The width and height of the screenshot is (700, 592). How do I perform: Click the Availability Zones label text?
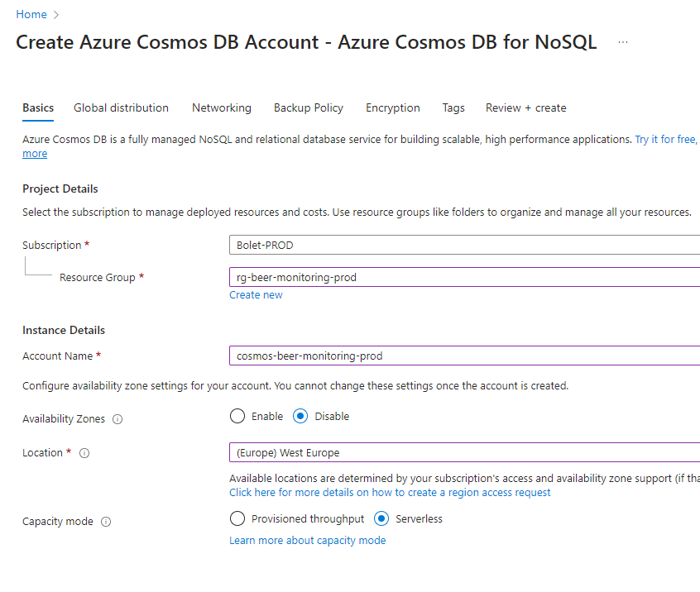click(x=64, y=419)
